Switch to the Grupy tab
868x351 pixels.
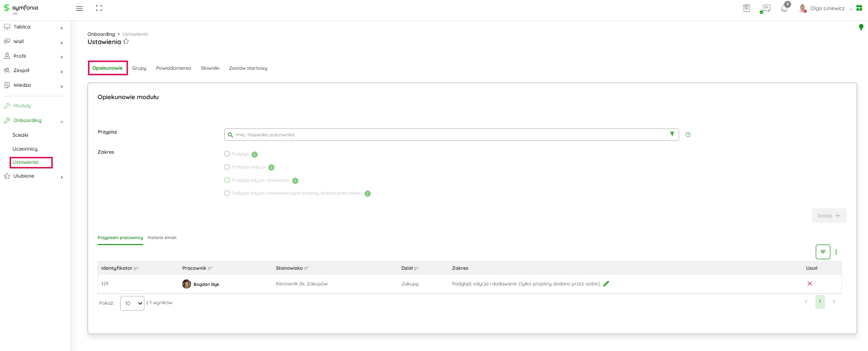[x=139, y=68]
